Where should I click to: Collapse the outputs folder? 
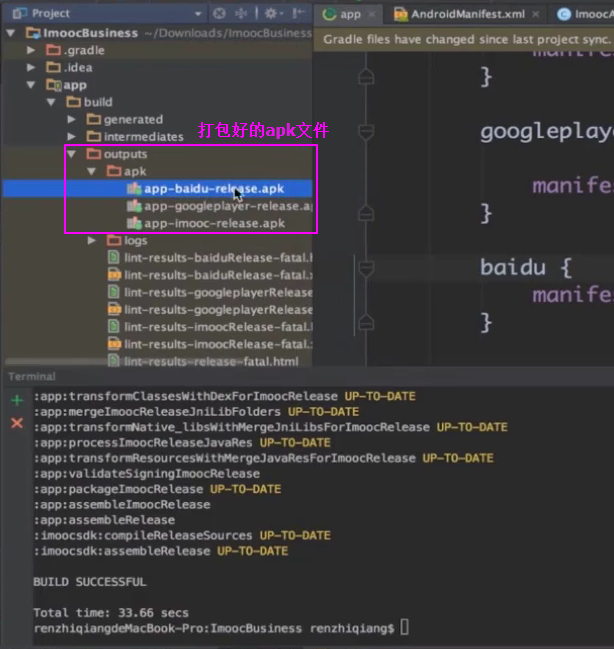click(x=72, y=154)
